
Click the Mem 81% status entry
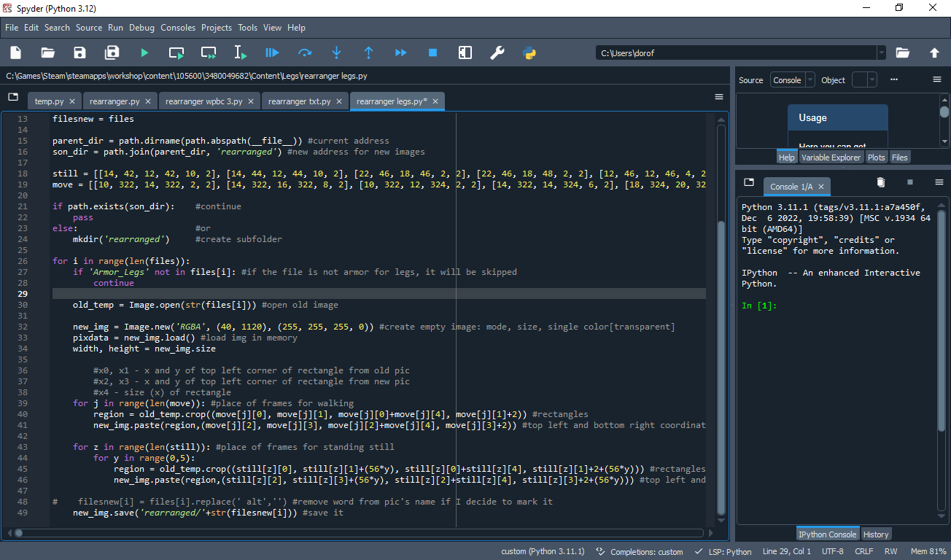pos(929,552)
